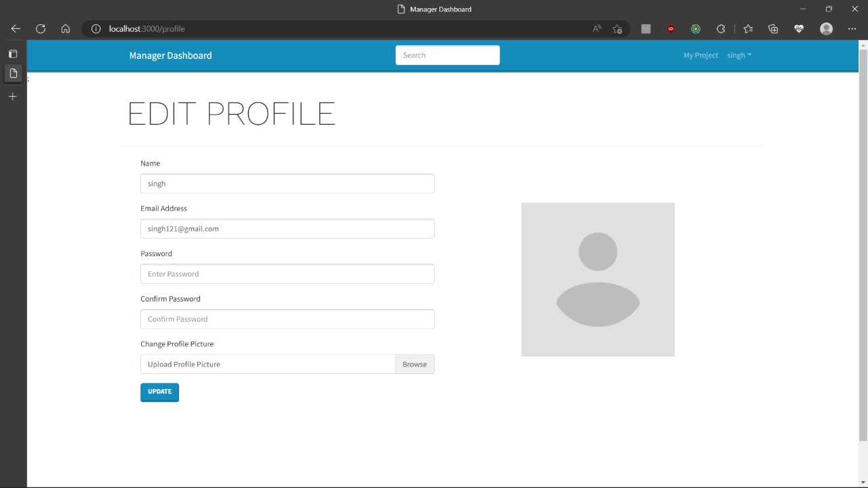Screen dimensions: 868x488
Task: Open the browser essentials heart icon
Action: tap(799, 28)
